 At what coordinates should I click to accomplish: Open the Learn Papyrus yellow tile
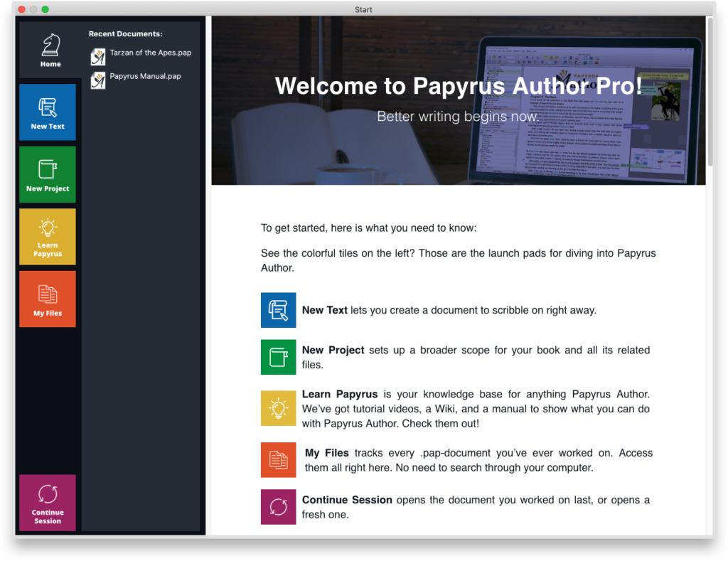(48, 236)
